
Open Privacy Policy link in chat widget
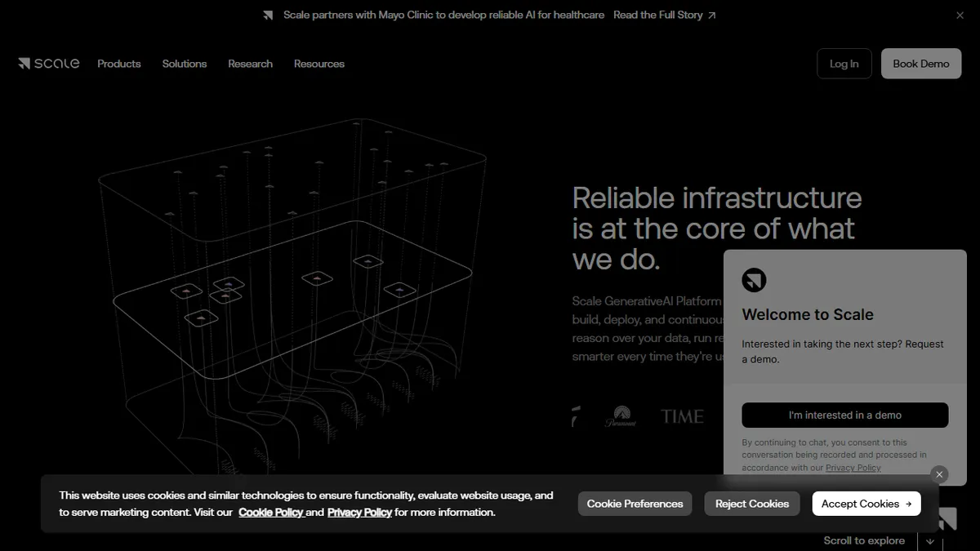(853, 468)
